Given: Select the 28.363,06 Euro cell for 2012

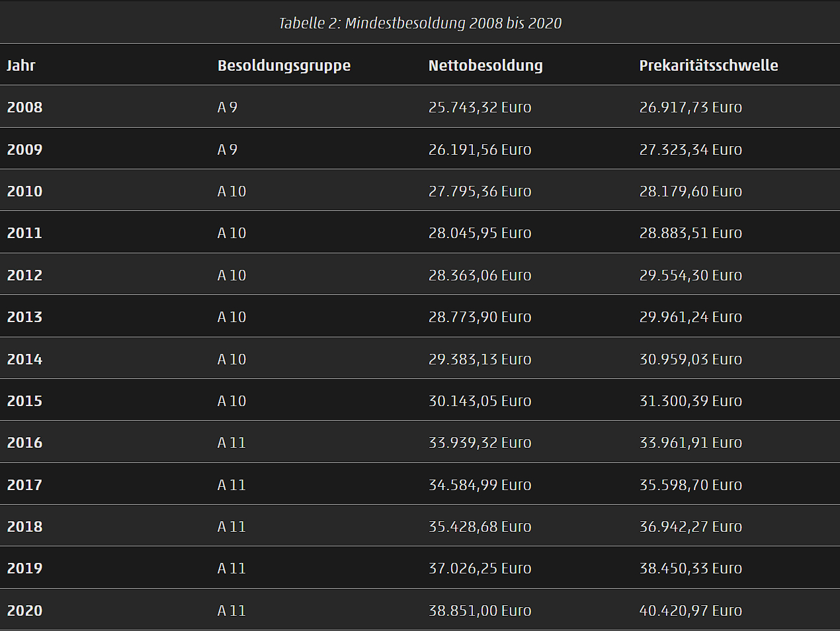Looking at the screenshot, I should tap(480, 275).
